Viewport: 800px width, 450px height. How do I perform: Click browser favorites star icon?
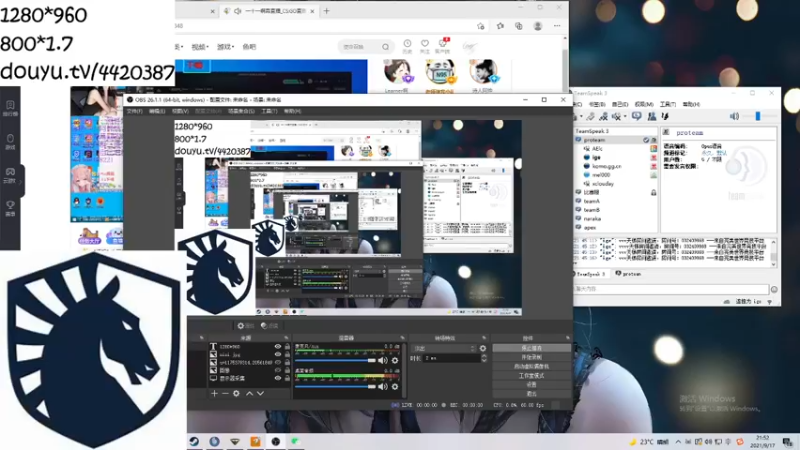pyautogui.click(x=501, y=26)
